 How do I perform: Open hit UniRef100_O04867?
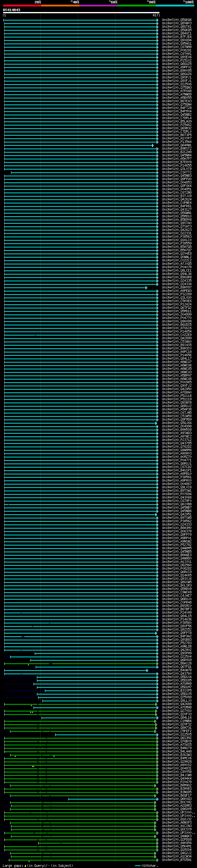click(x=176, y=484)
